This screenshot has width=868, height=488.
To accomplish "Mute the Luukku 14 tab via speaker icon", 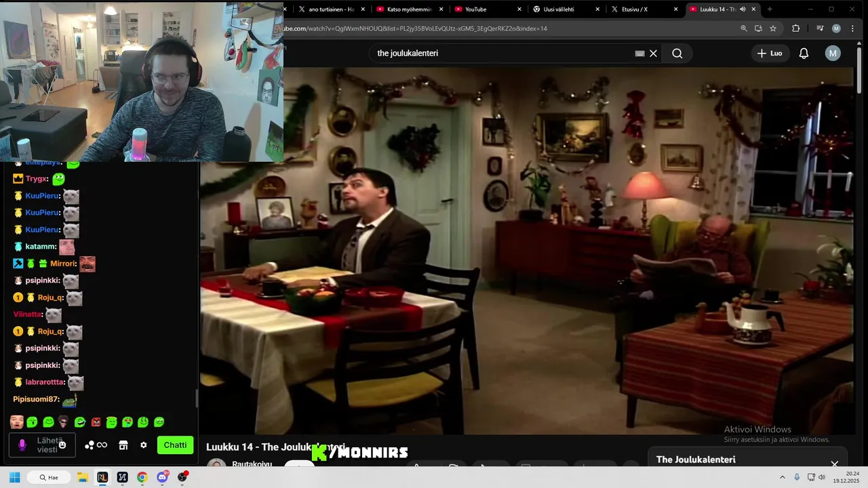I will pyautogui.click(x=743, y=9).
